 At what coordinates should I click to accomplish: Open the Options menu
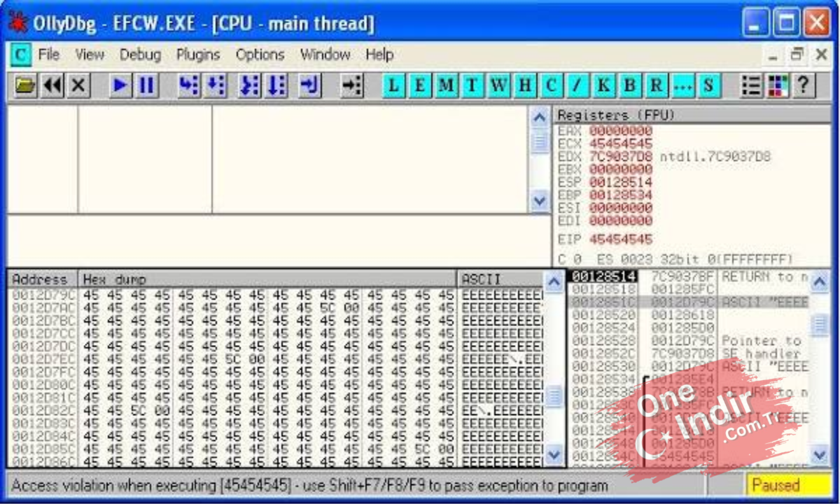260,55
